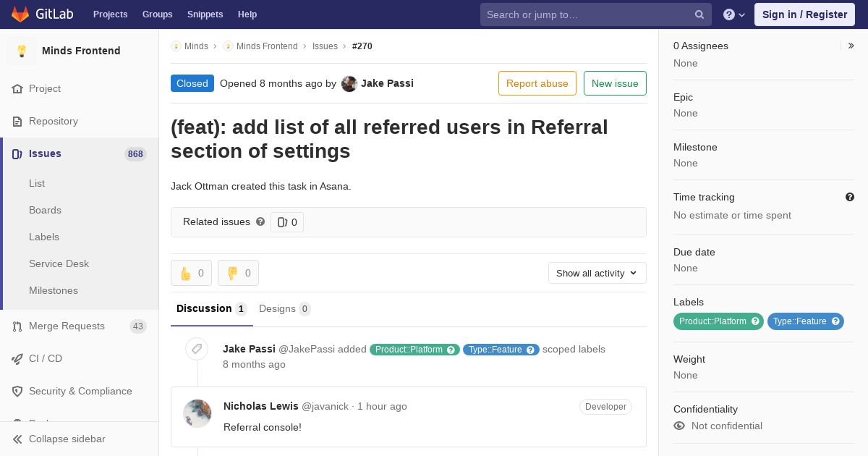
Task: Click the related issues count badge
Action: (x=287, y=222)
